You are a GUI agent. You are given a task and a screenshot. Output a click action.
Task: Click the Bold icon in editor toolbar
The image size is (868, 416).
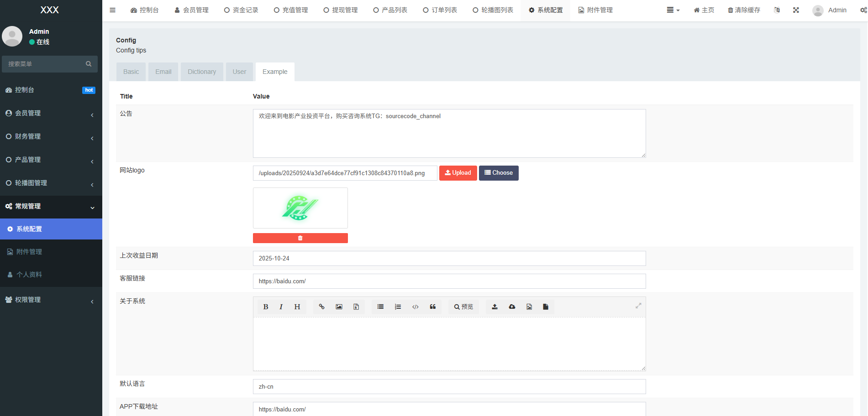point(265,307)
